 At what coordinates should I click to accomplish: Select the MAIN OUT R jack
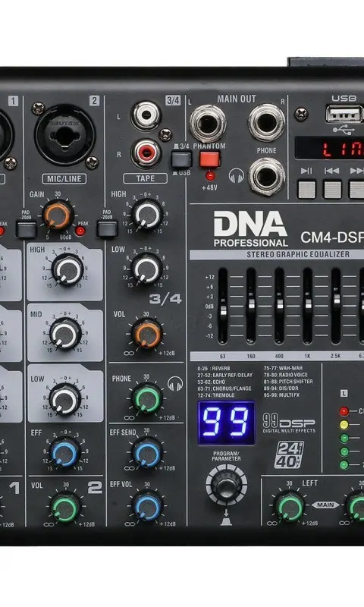click(x=267, y=123)
